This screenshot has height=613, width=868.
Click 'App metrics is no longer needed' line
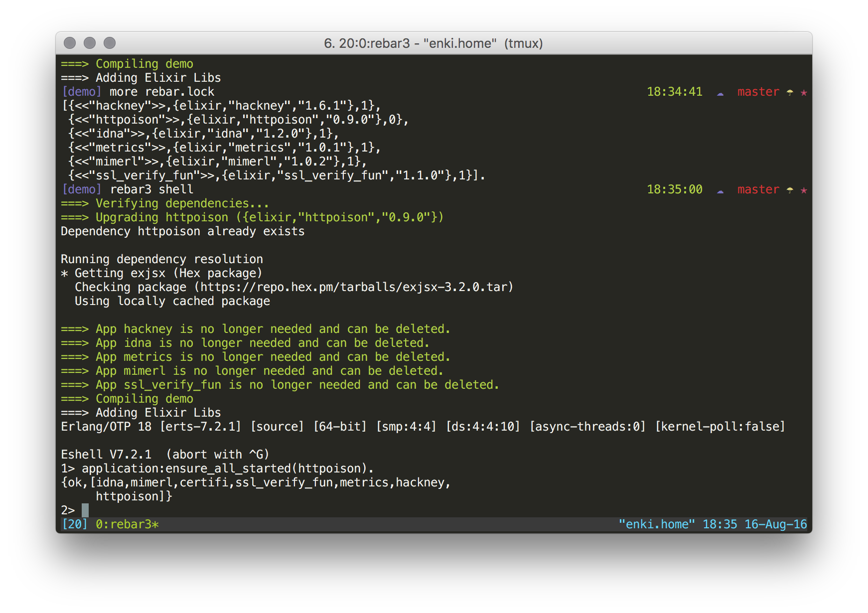click(x=256, y=357)
